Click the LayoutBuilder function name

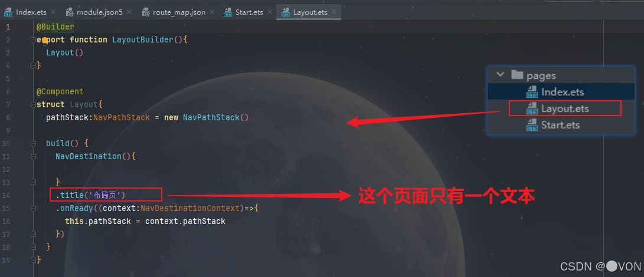coord(143,40)
